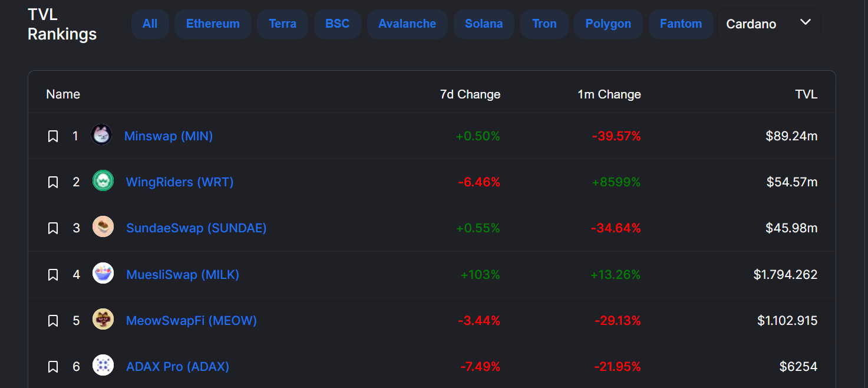868x388 pixels.
Task: Sort by the TVL column header
Action: click(x=806, y=94)
